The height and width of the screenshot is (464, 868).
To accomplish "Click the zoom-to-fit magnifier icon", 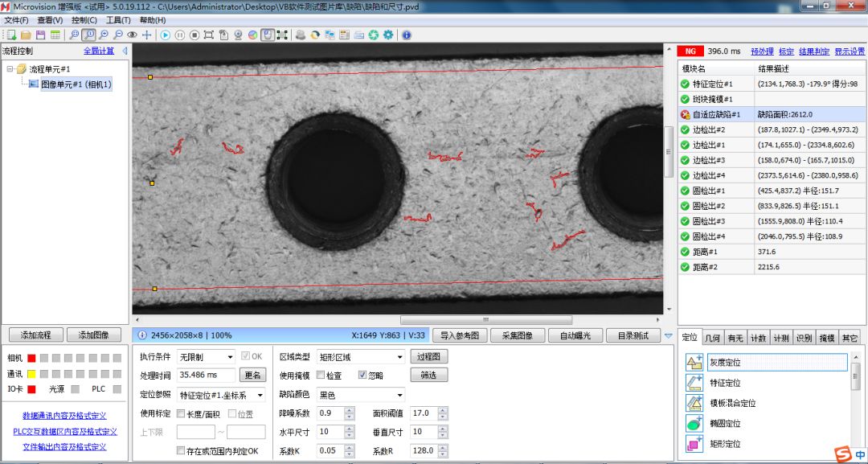I will [74, 35].
